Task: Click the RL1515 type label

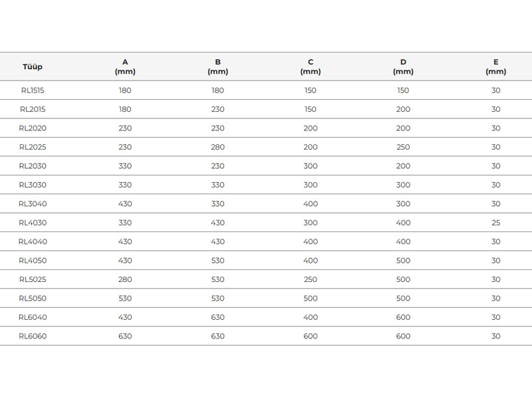Action: 33,90
